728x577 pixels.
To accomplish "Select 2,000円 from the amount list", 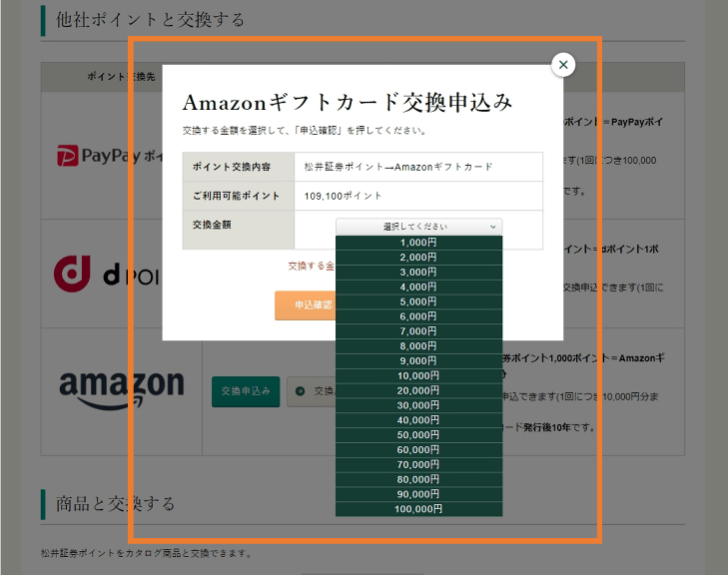I will pos(418,258).
